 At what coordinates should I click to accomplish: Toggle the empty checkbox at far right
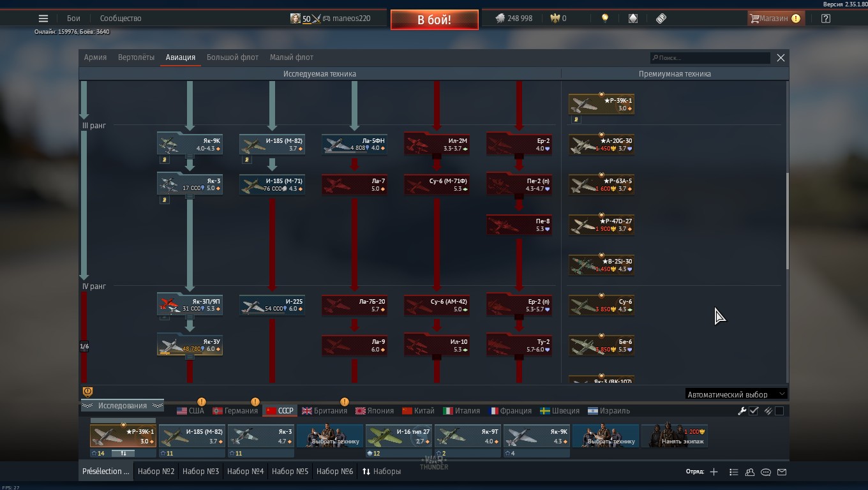[x=779, y=411]
